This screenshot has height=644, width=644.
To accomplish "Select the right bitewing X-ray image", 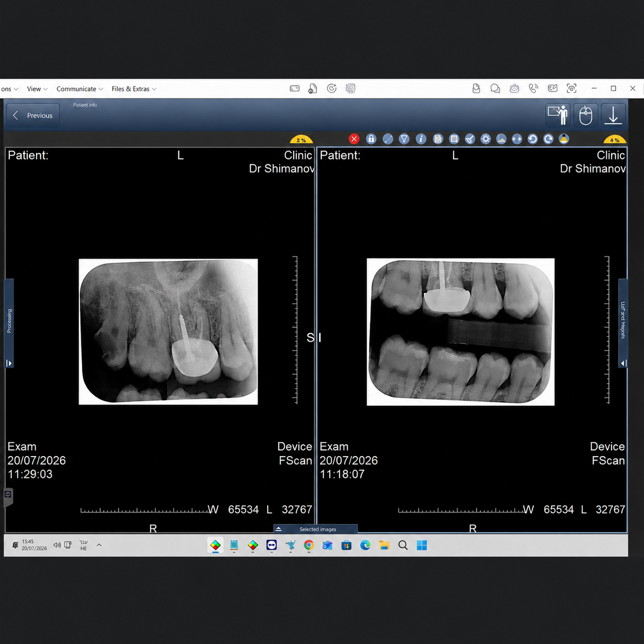I will pyautogui.click(x=461, y=332).
